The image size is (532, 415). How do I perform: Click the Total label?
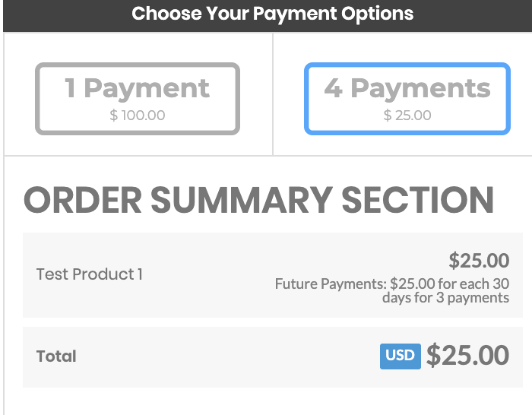pos(56,356)
